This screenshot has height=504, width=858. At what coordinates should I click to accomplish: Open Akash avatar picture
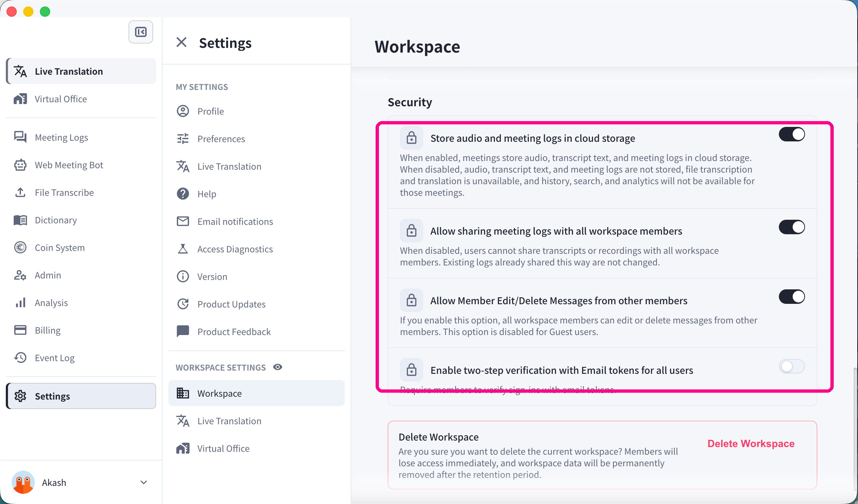click(x=23, y=482)
